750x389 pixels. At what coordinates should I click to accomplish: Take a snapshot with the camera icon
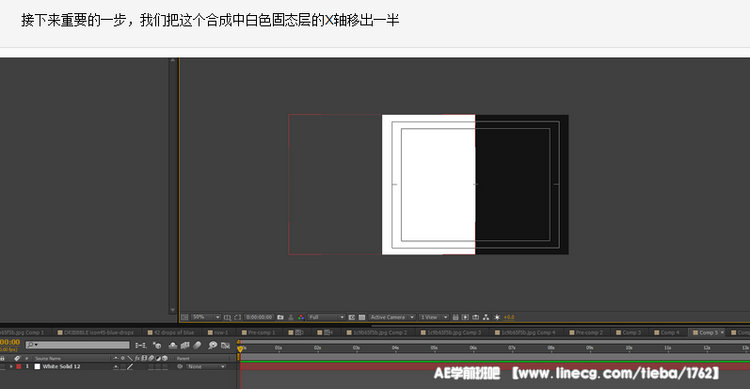pyautogui.click(x=280, y=317)
